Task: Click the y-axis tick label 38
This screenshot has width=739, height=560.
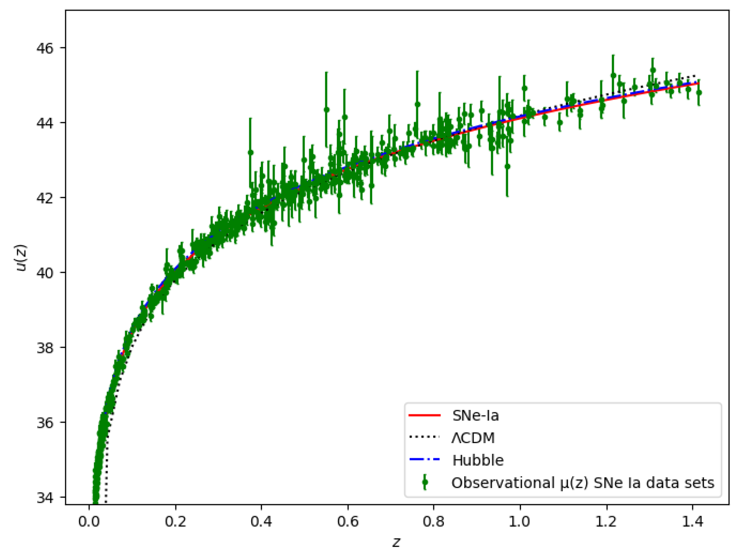Action: (45, 348)
